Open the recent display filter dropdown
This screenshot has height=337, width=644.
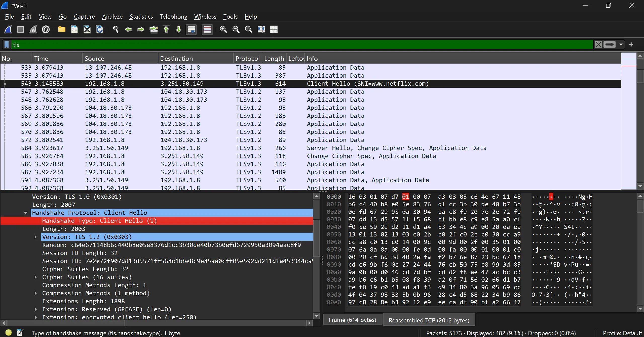tap(621, 45)
